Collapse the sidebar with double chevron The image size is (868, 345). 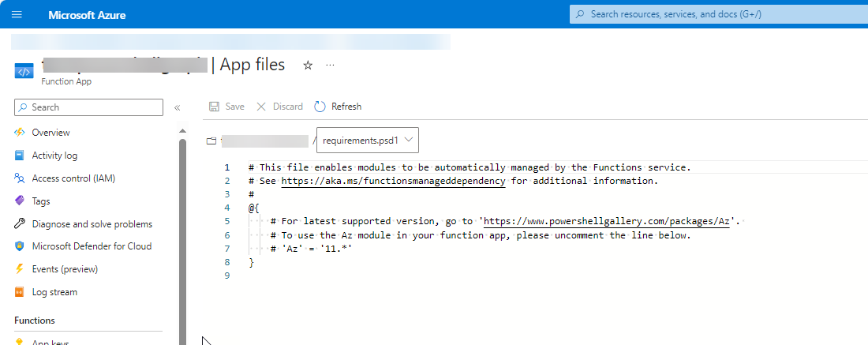pos(177,107)
